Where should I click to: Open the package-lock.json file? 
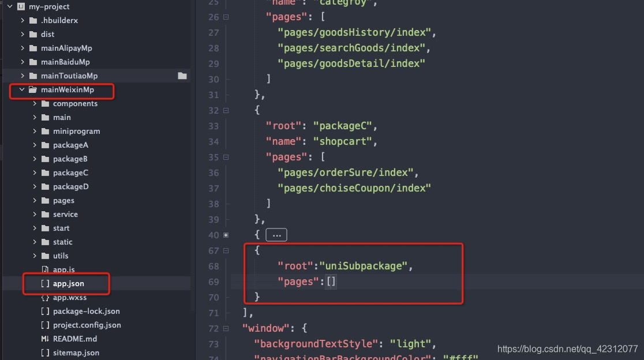tap(86, 311)
